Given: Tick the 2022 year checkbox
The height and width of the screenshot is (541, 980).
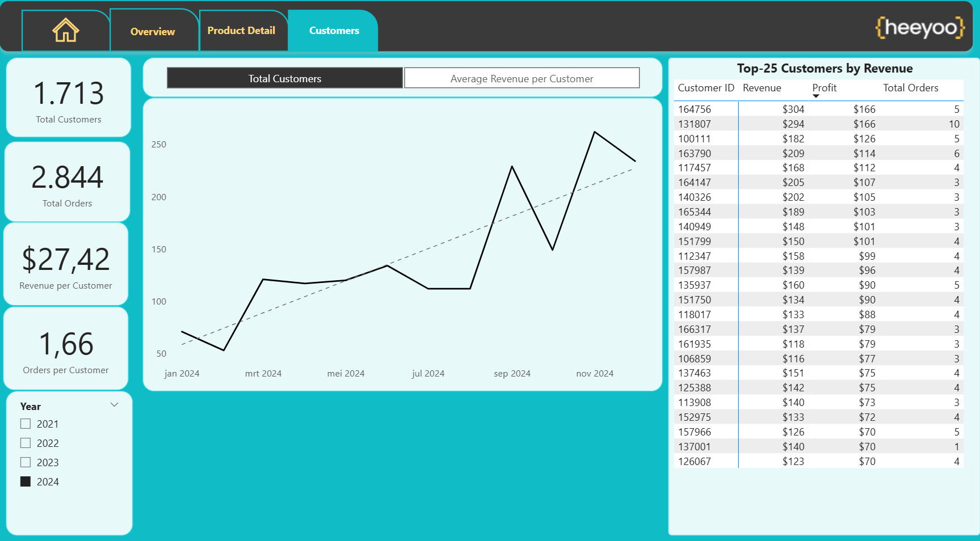Looking at the screenshot, I should pyautogui.click(x=26, y=443).
